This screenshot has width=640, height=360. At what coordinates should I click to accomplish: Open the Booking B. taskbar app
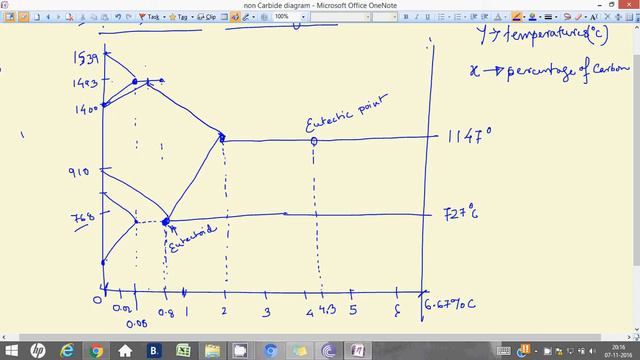[x=154, y=351]
